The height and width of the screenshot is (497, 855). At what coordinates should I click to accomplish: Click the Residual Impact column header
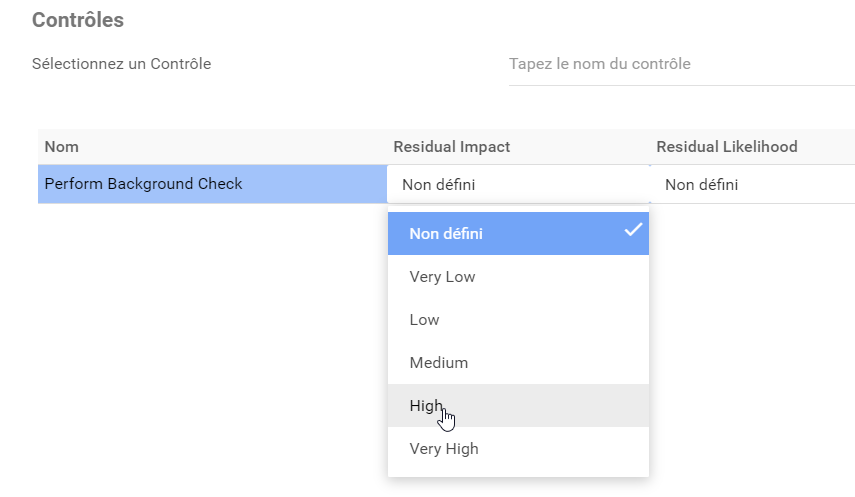tap(452, 147)
